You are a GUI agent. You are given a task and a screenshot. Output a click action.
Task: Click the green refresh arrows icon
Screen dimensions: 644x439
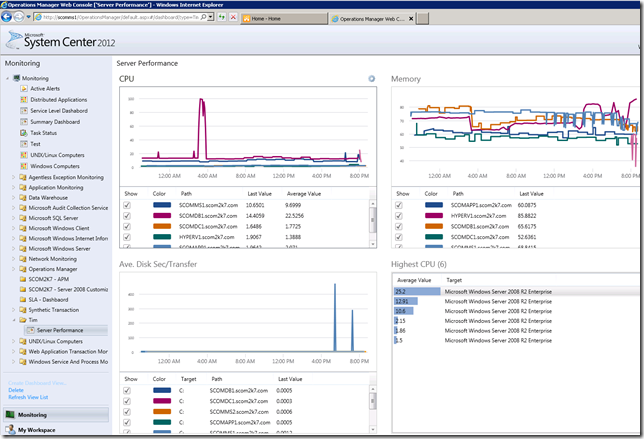coord(221,17)
